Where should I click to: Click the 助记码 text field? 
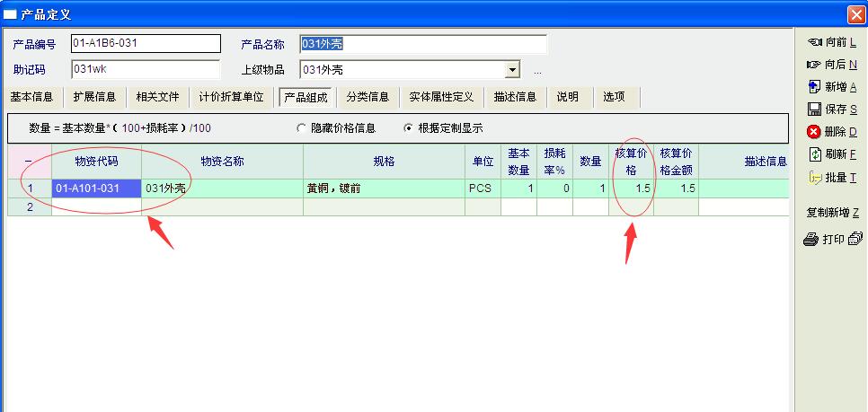145,69
